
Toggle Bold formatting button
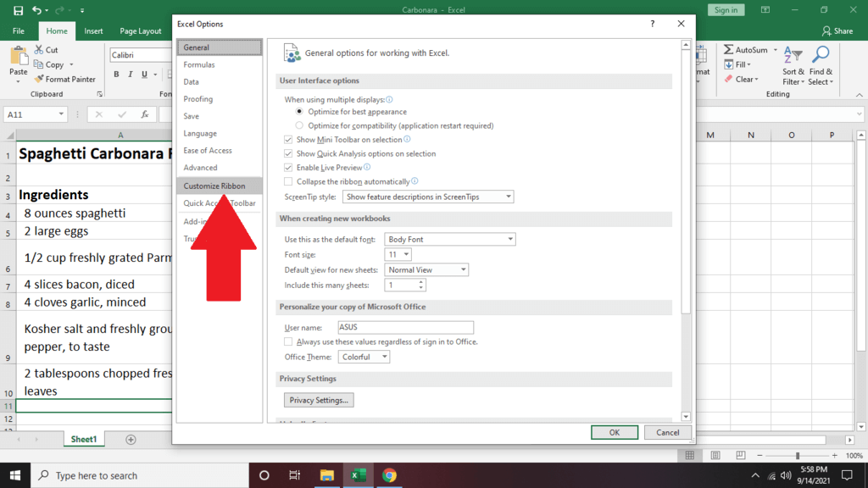click(x=116, y=75)
